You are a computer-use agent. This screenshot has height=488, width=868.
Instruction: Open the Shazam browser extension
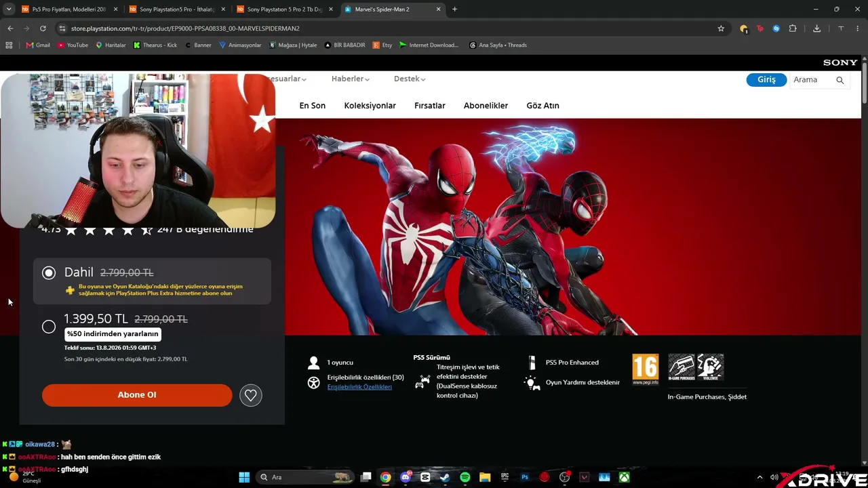pos(776,28)
